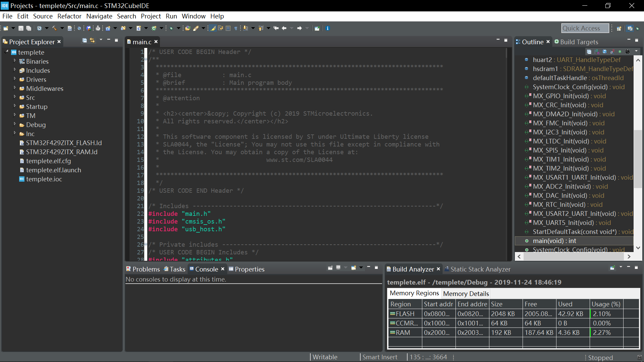Click the blue Information Center icon
Screen dimensions: 644x362
328,28
